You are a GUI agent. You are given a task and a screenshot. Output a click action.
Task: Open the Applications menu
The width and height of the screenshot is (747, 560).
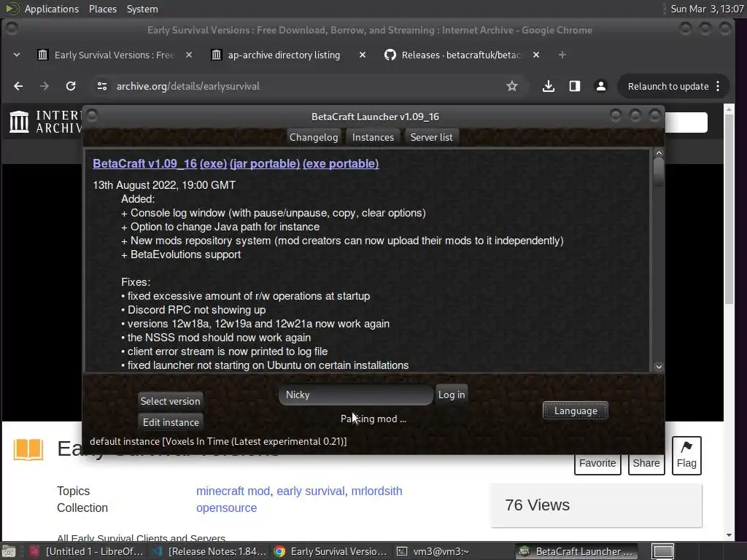(52, 9)
